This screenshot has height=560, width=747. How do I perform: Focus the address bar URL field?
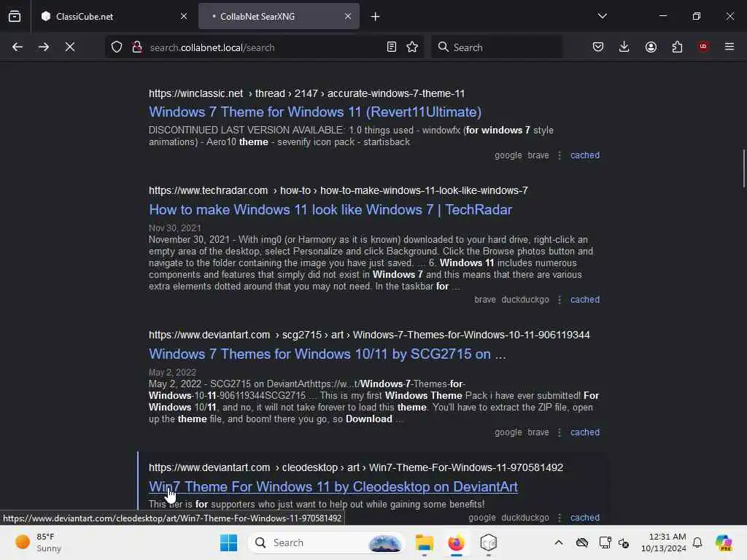click(264, 47)
